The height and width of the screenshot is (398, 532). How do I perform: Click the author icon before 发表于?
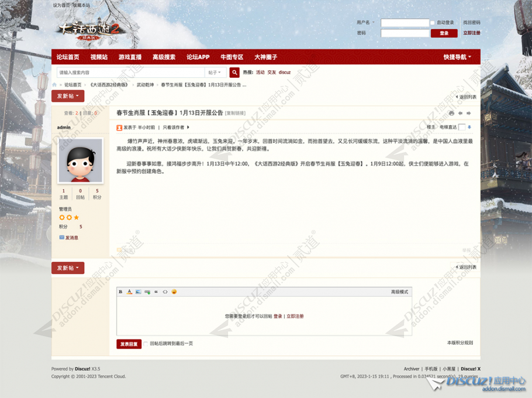[x=119, y=128]
